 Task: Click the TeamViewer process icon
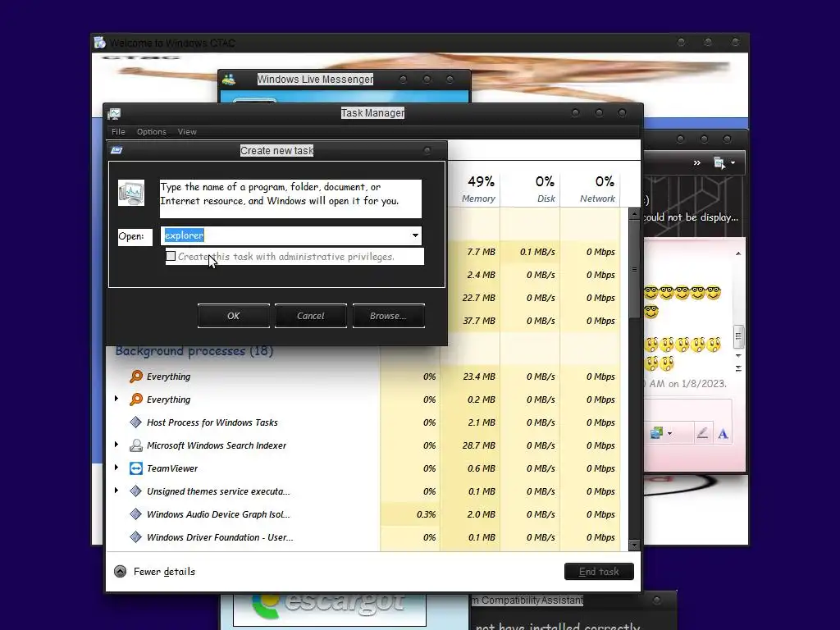click(x=136, y=468)
